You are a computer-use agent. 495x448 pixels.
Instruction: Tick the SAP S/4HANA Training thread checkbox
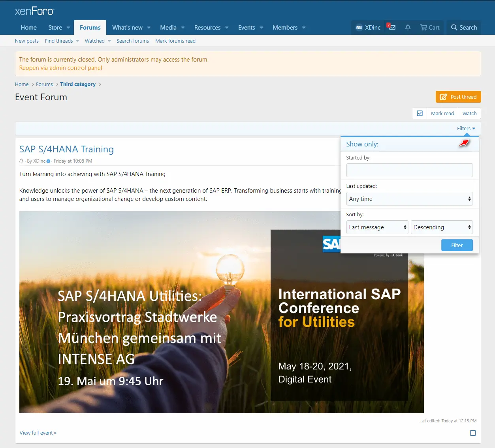tap(473, 433)
